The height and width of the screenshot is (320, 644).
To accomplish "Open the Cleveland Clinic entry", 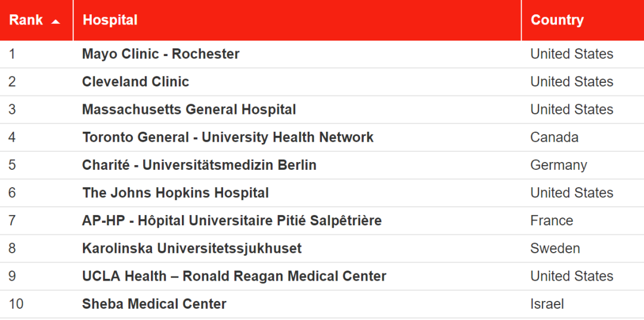I will tap(135, 82).
